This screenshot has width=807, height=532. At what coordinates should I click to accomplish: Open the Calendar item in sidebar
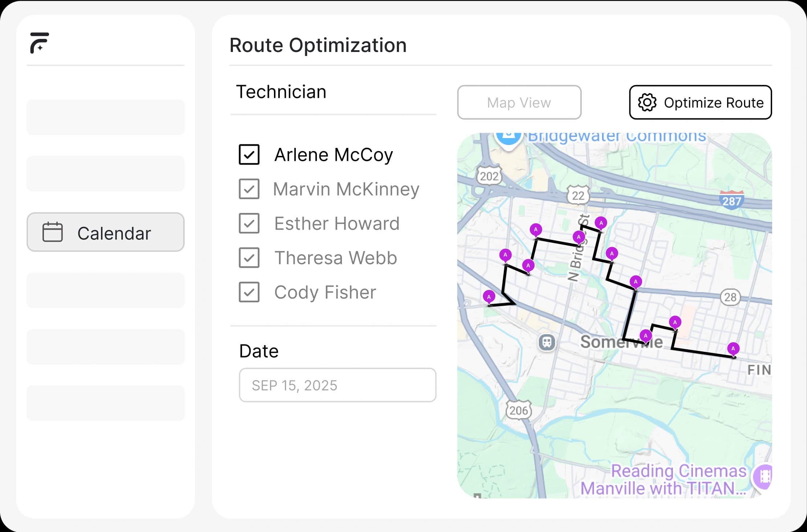pyautogui.click(x=105, y=232)
